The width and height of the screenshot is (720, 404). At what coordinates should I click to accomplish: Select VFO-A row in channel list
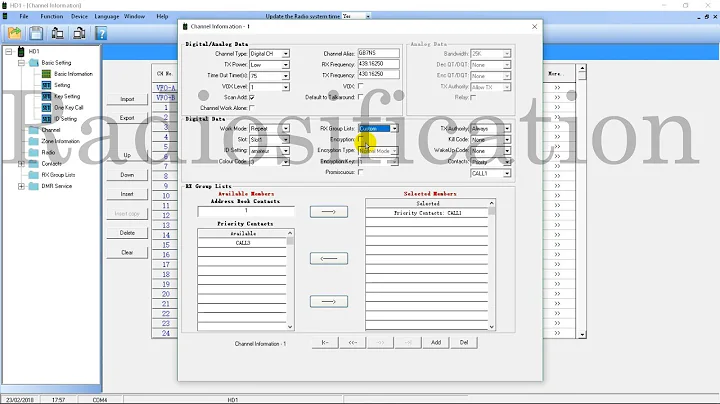pyautogui.click(x=166, y=88)
